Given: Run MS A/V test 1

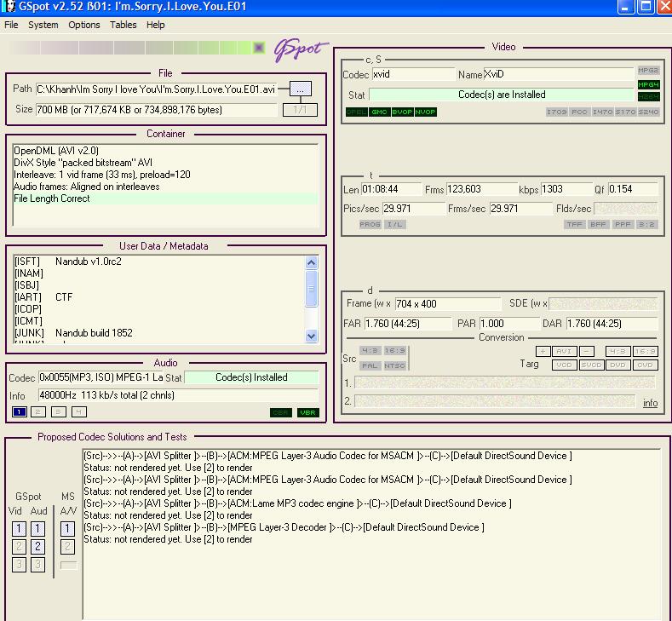Looking at the screenshot, I should click(67, 529).
